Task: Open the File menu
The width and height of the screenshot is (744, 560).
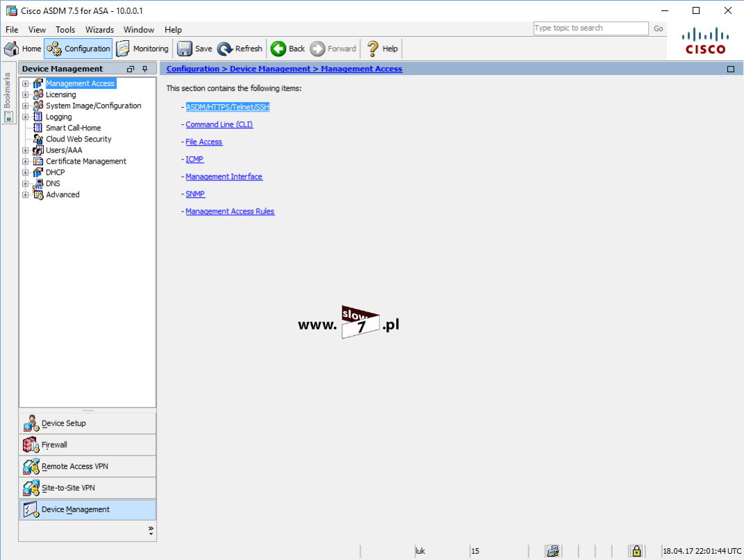Action: (x=12, y=29)
